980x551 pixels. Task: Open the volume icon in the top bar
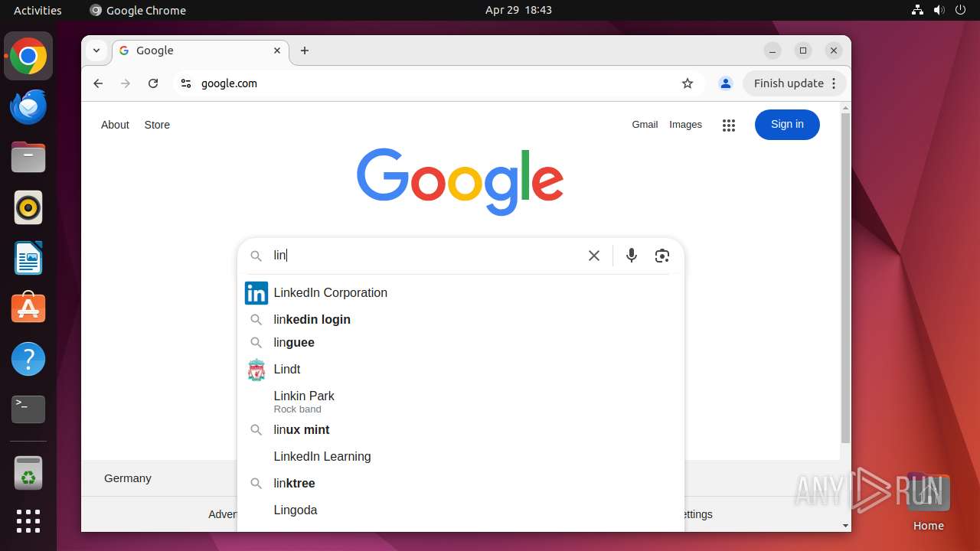[939, 10]
